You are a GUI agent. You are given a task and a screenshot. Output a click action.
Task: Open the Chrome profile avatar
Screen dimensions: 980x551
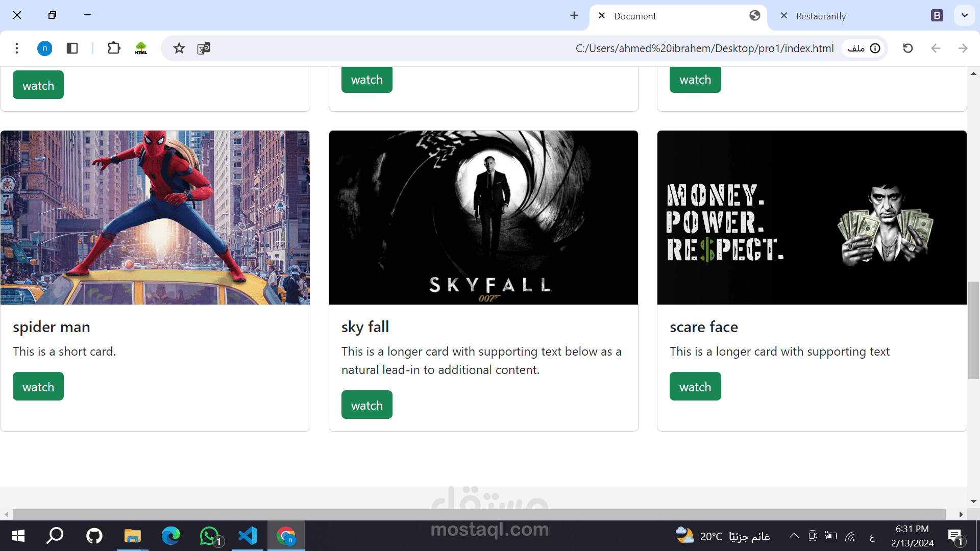coord(45,48)
